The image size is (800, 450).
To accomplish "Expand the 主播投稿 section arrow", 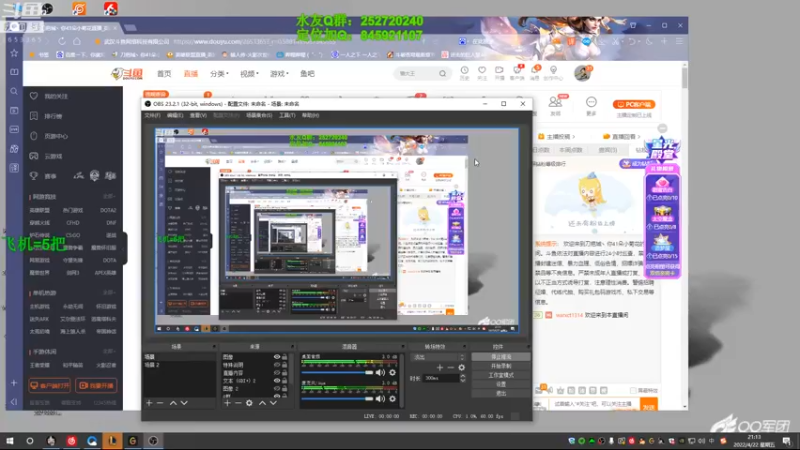I will 574,137.
